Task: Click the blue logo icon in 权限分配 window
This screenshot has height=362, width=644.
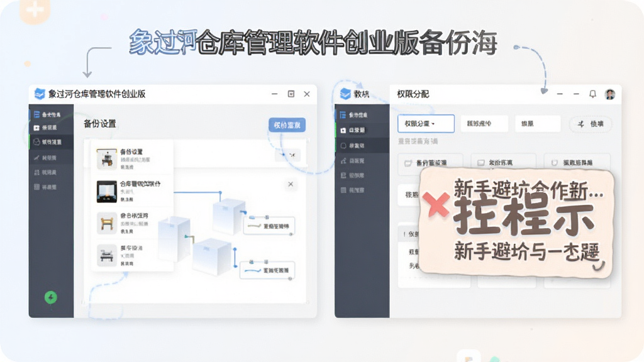Action: [345, 94]
